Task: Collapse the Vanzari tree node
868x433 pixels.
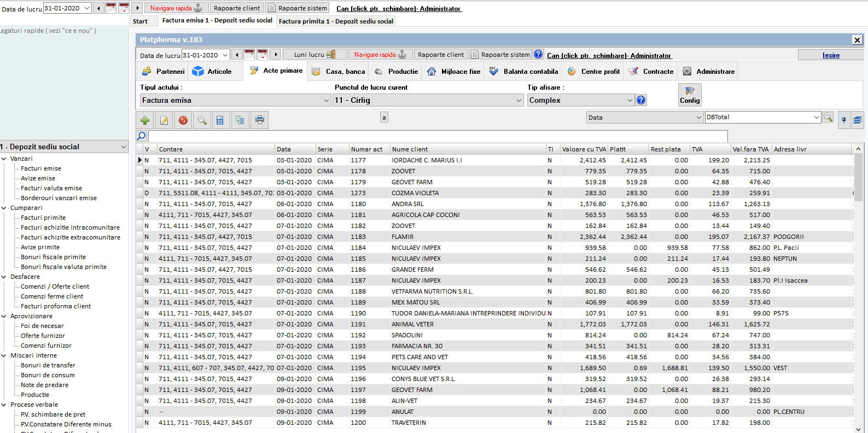Action: [4, 159]
